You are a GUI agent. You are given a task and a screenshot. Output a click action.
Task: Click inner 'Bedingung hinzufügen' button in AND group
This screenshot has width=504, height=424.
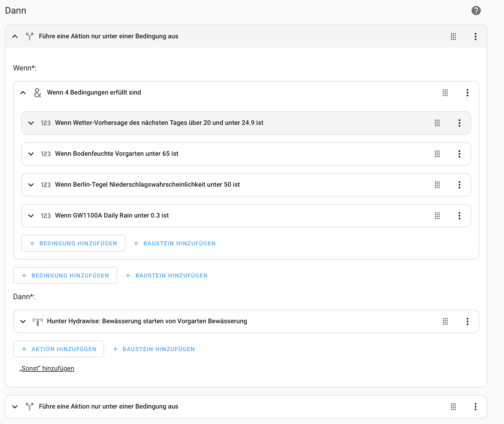coord(73,244)
